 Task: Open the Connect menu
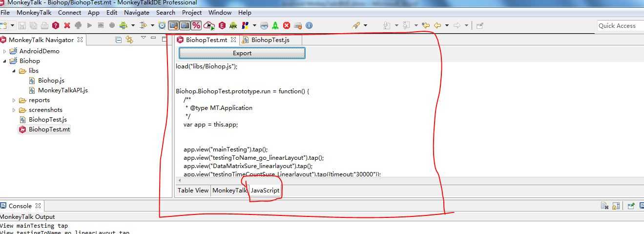(69, 12)
